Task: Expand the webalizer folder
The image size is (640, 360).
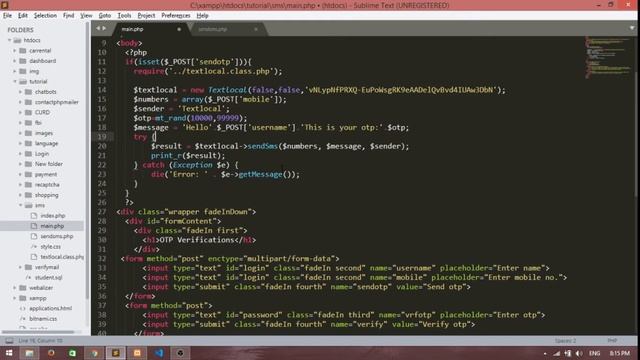Action: click(15, 288)
